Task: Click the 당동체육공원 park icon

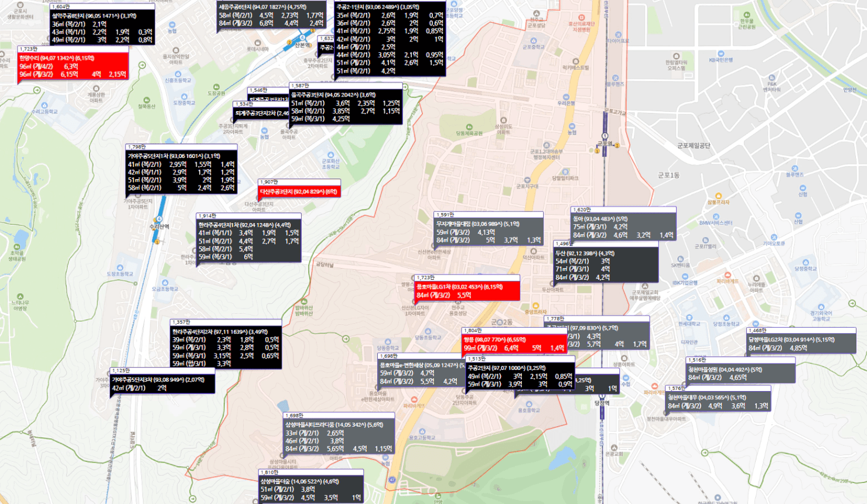Action: tap(469, 127)
